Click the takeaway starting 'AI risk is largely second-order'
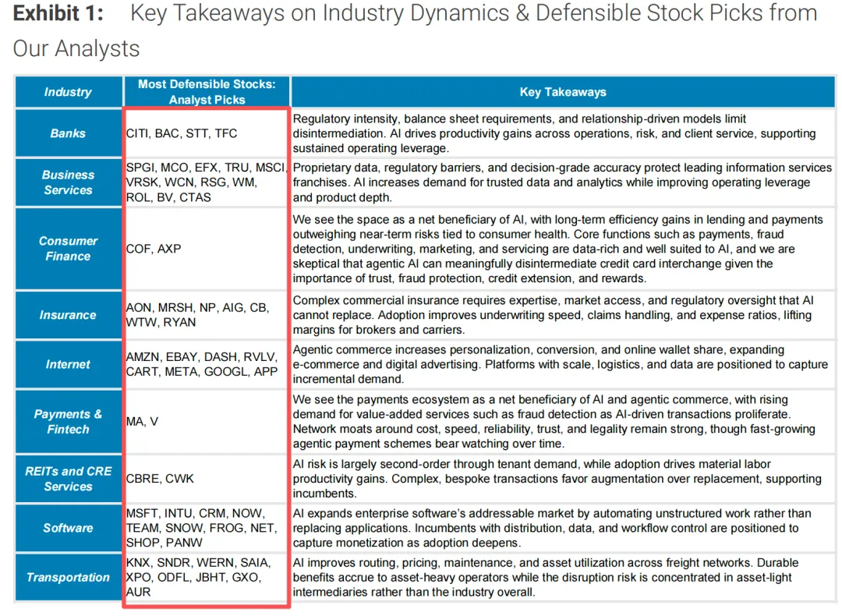 click(x=563, y=479)
